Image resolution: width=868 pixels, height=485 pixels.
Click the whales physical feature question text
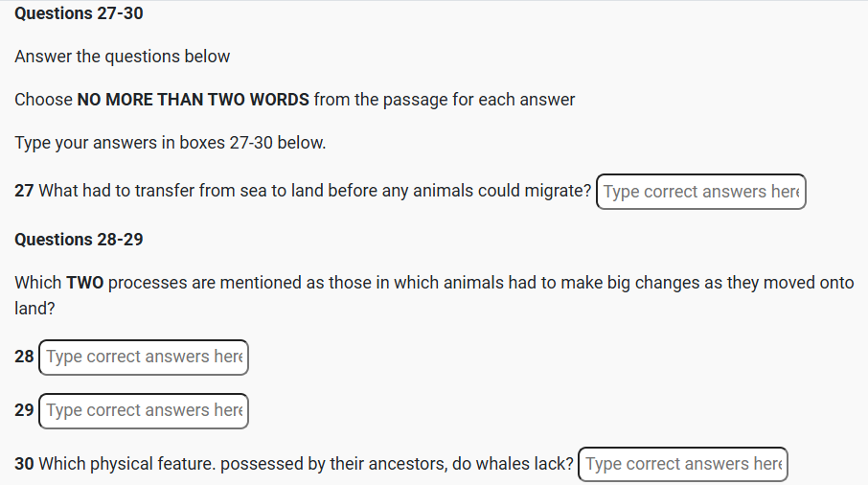click(x=306, y=464)
